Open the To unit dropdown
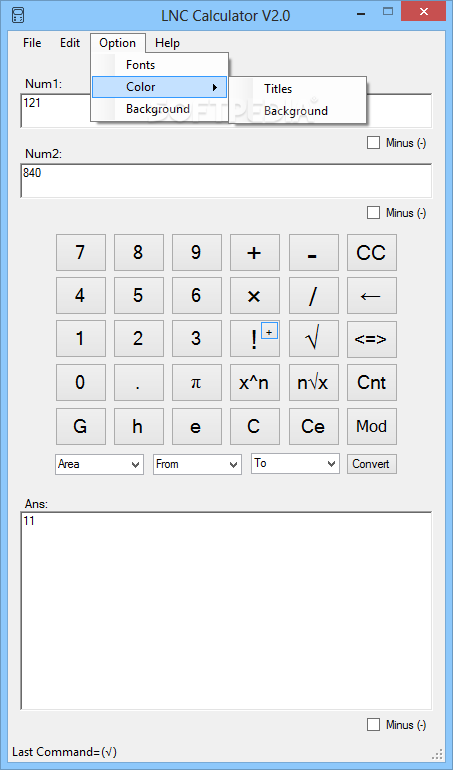The height and width of the screenshot is (770, 453). click(295, 464)
